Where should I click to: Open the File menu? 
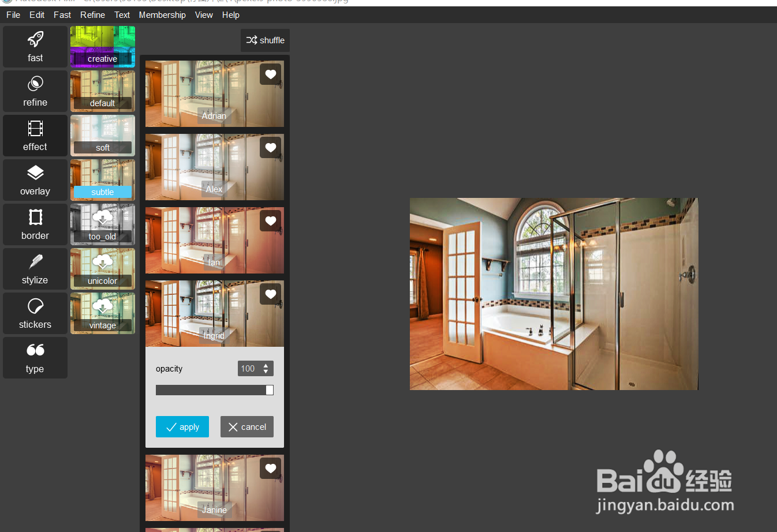[x=13, y=15]
